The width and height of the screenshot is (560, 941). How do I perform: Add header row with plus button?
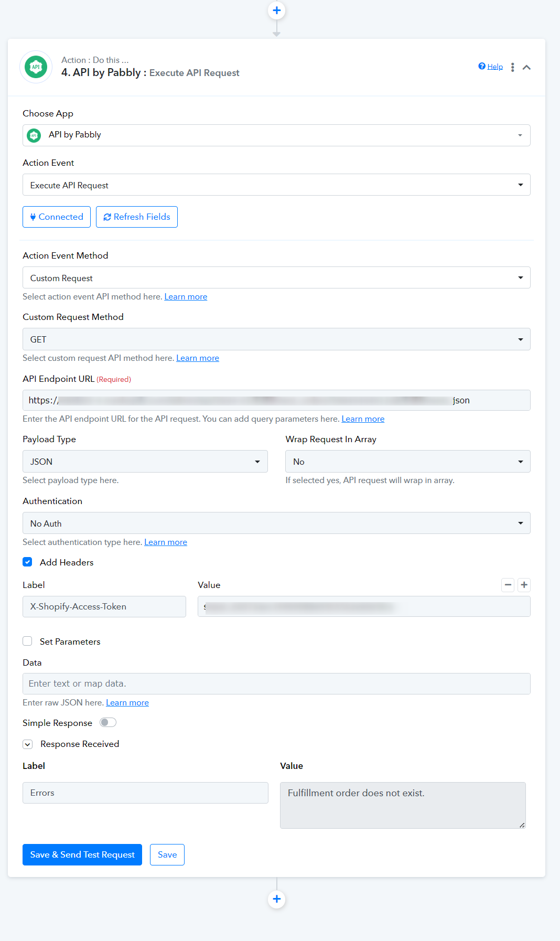(524, 585)
